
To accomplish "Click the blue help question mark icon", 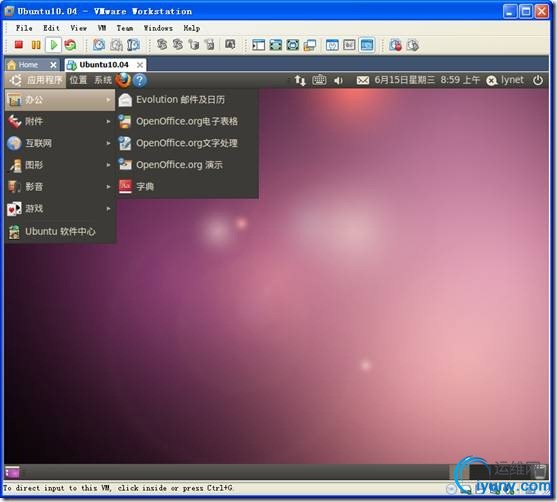I will click(140, 80).
